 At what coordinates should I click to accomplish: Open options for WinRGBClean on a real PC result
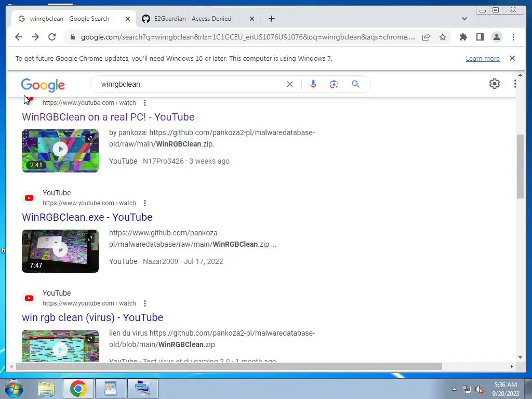click(145, 103)
